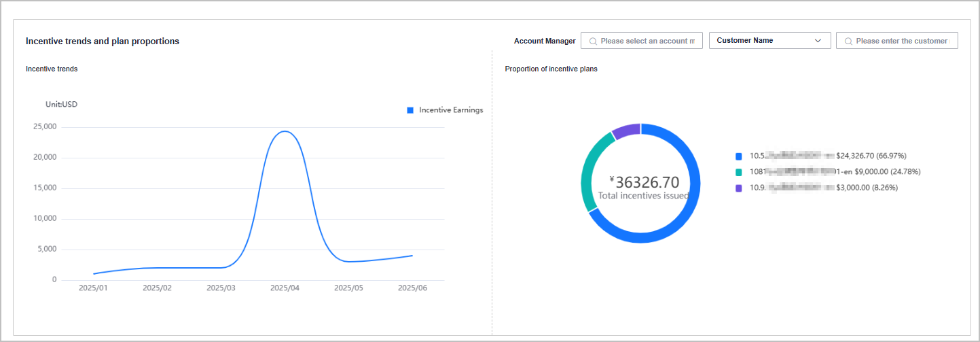Click the teal square beside the 24.78% legend entry
The image size is (980, 342).
[x=739, y=172]
